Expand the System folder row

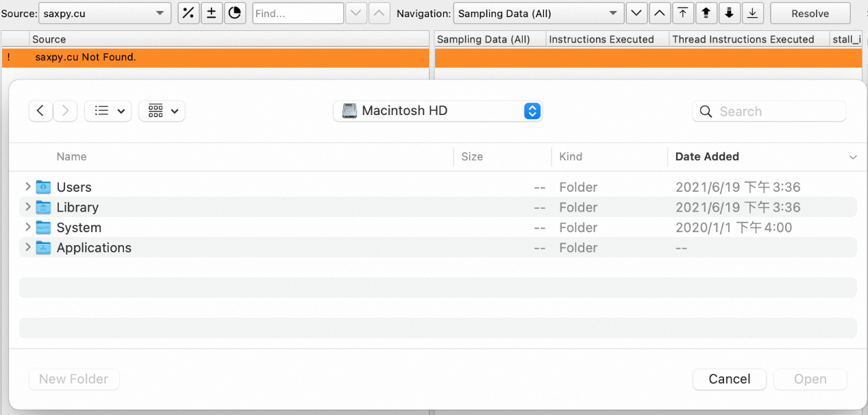(x=27, y=227)
